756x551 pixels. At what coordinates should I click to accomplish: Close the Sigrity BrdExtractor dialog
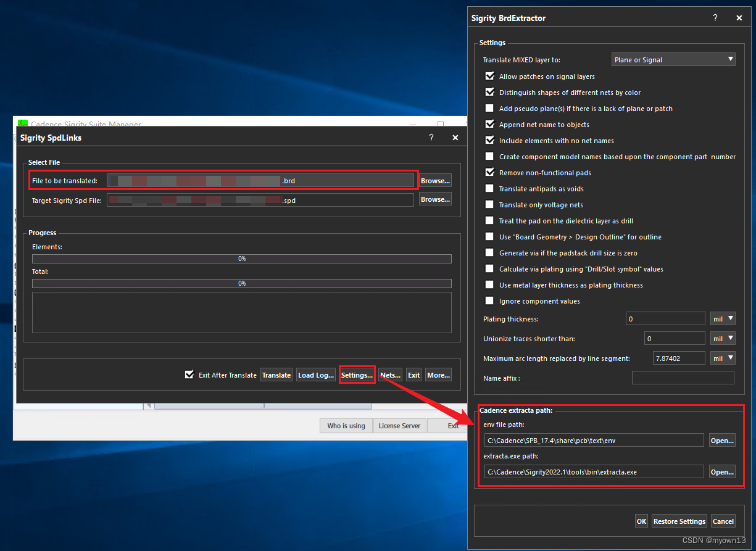[x=739, y=18]
